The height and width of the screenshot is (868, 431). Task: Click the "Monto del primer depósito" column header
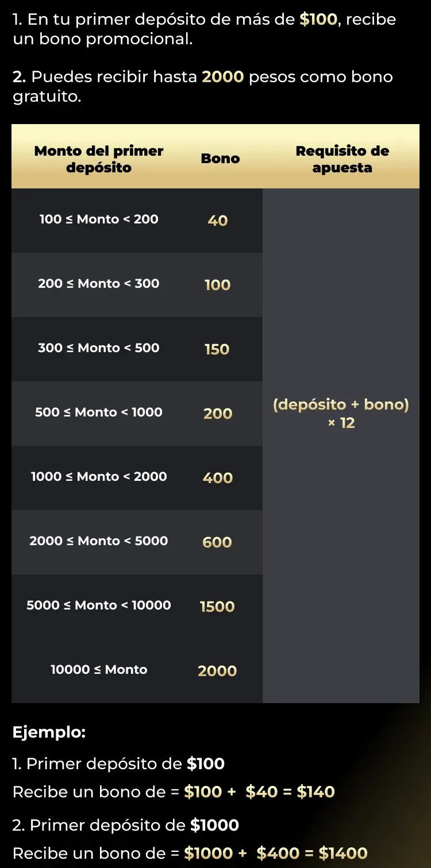pyautogui.click(x=99, y=159)
